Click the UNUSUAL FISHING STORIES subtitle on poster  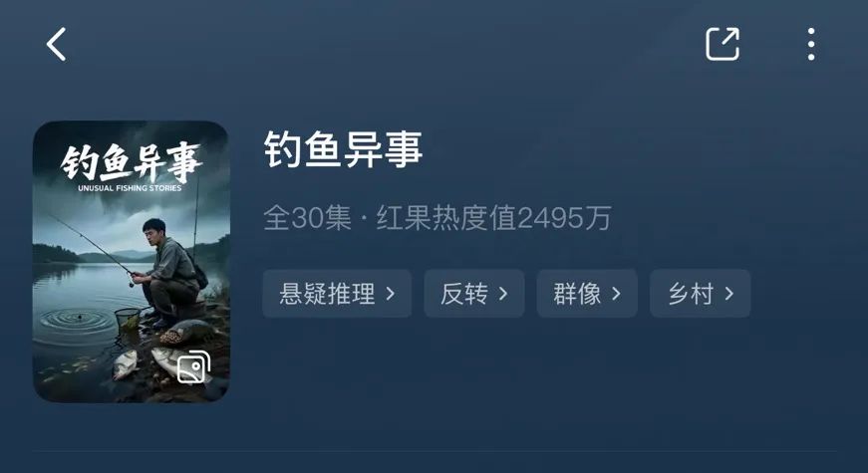(x=130, y=188)
